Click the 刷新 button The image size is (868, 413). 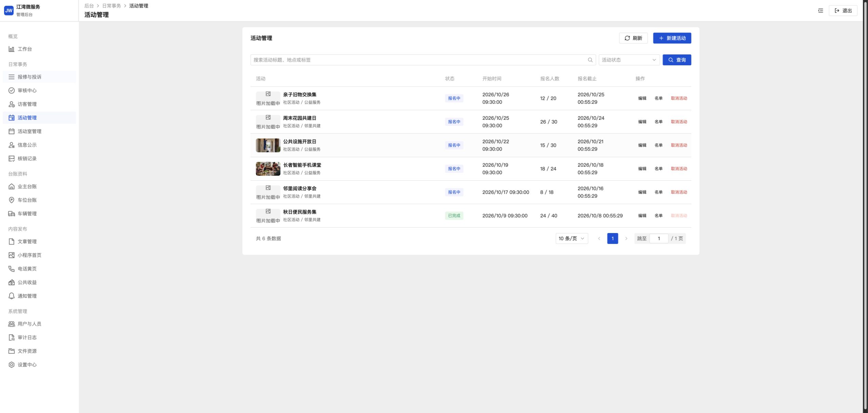pos(633,38)
